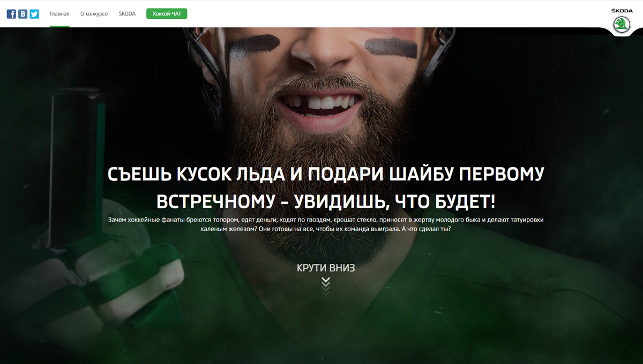Click the КРУТИ ВНИЗ label
Screen dimensions: 643x364
[x=326, y=268]
